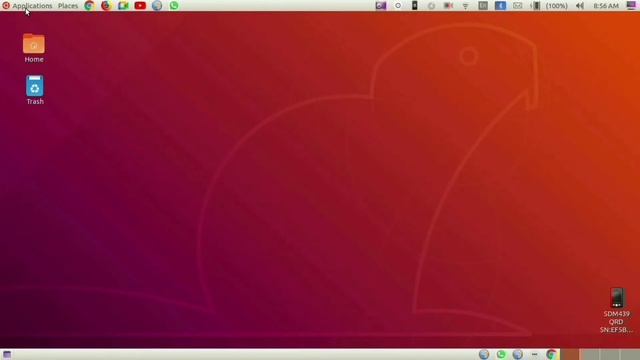Viewport: 640px width, 360px height.
Task: Open the mail envelope indicator
Action: pos(517,6)
